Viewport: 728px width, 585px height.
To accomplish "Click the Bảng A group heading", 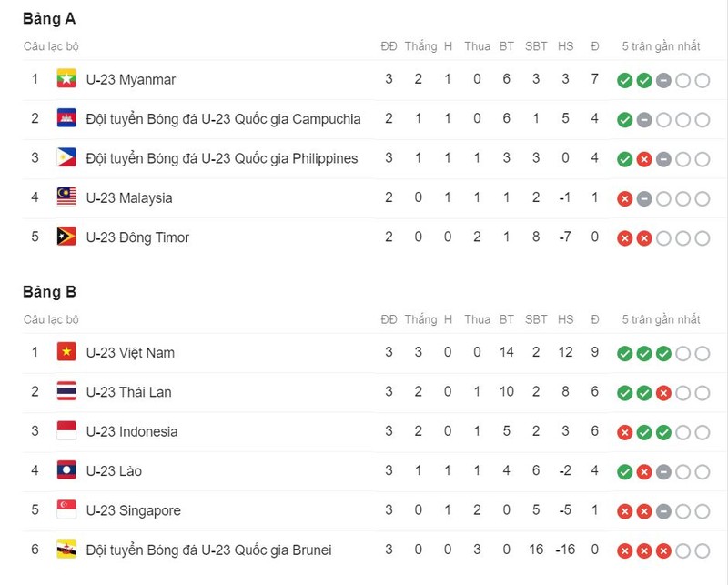I will click(x=49, y=19).
